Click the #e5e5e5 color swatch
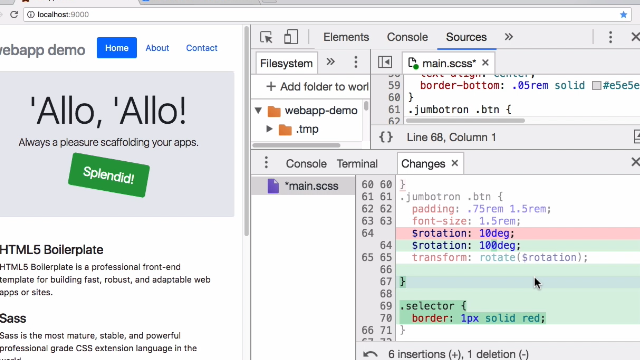The width and height of the screenshot is (640, 360). (597, 85)
